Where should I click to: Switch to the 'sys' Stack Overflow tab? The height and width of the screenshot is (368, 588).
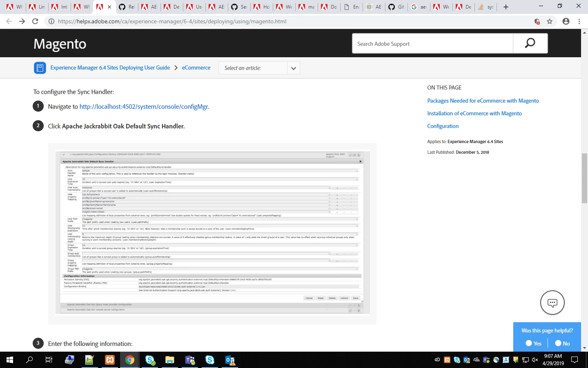tap(486, 7)
